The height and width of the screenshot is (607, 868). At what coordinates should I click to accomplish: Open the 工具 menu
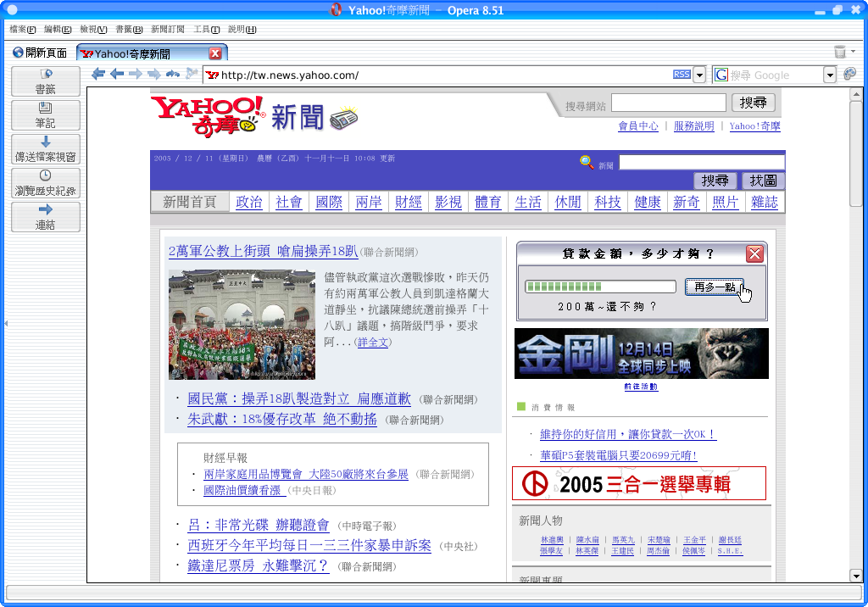click(x=207, y=30)
